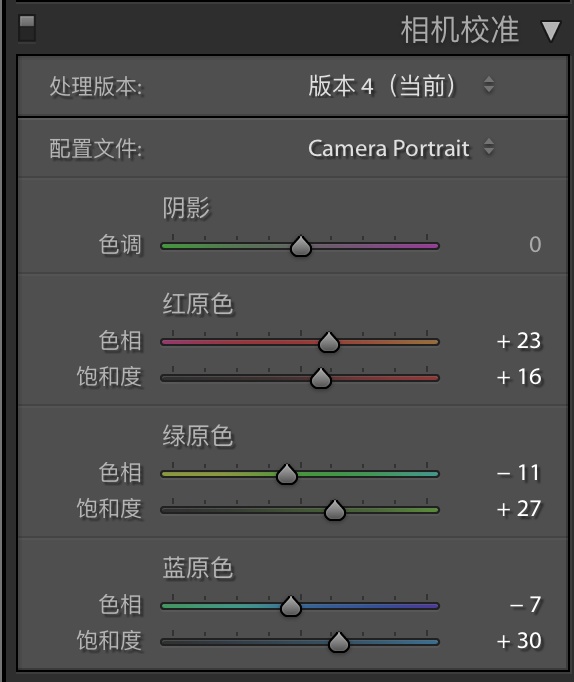The height and width of the screenshot is (682, 574).
Task: Click the 蓝原色 饱和度 slider handle
Action: 338,642
